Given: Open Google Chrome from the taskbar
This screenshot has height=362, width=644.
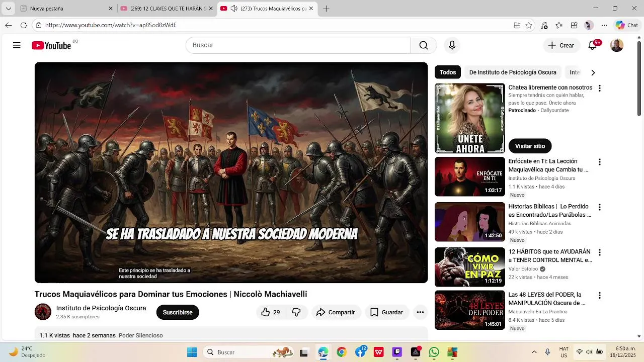Looking at the screenshot, I should [342, 352].
